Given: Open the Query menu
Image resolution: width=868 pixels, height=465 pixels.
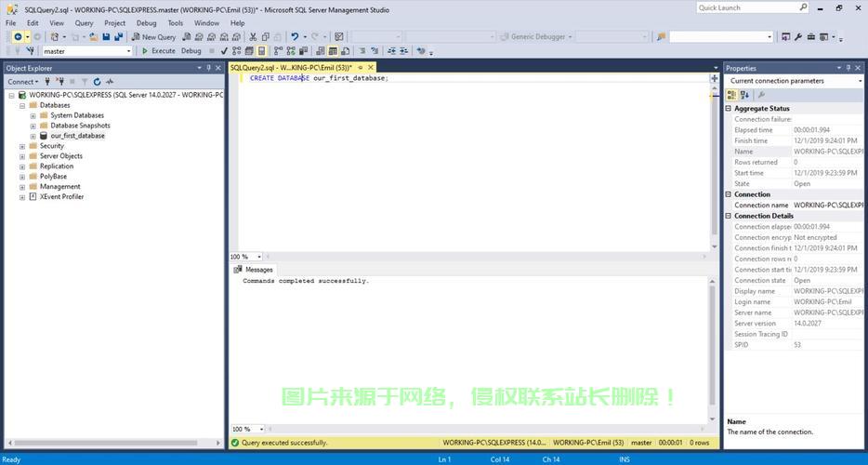Looking at the screenshot, I should tap(85, 23).
